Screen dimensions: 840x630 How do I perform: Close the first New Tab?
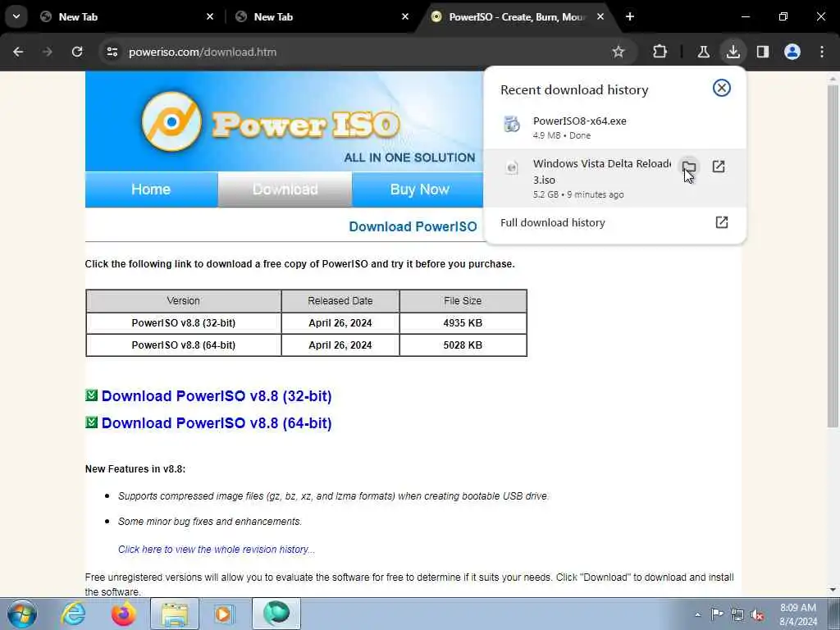210,16
